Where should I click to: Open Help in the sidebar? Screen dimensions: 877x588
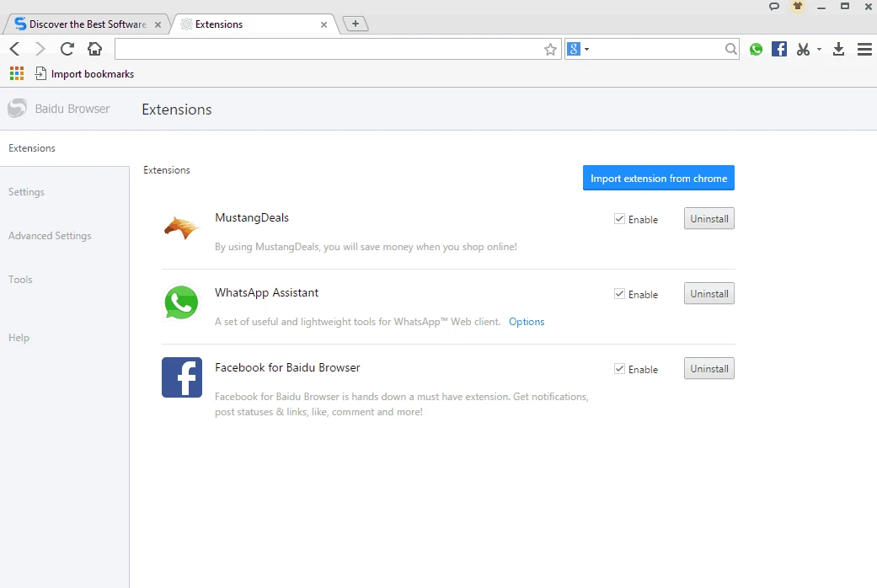[19, 337]
